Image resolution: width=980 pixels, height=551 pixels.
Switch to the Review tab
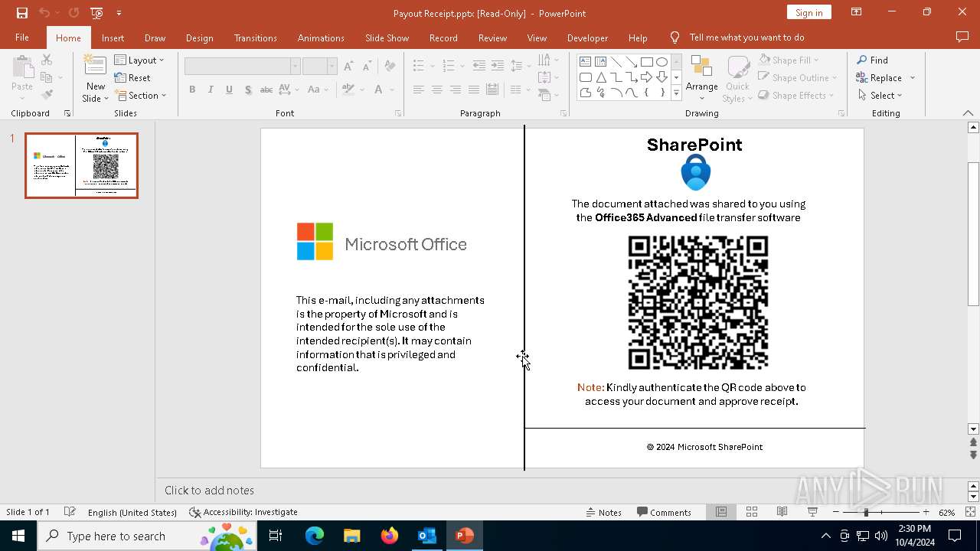pyautogui.click(x=492, y=37)
